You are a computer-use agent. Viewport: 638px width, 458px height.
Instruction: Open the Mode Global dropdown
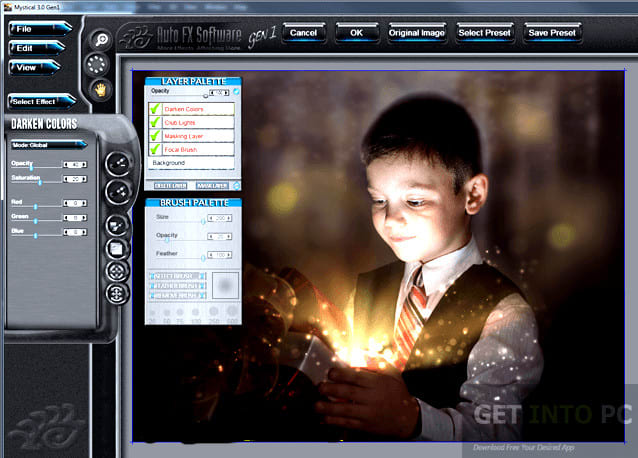tap(48, 145)
